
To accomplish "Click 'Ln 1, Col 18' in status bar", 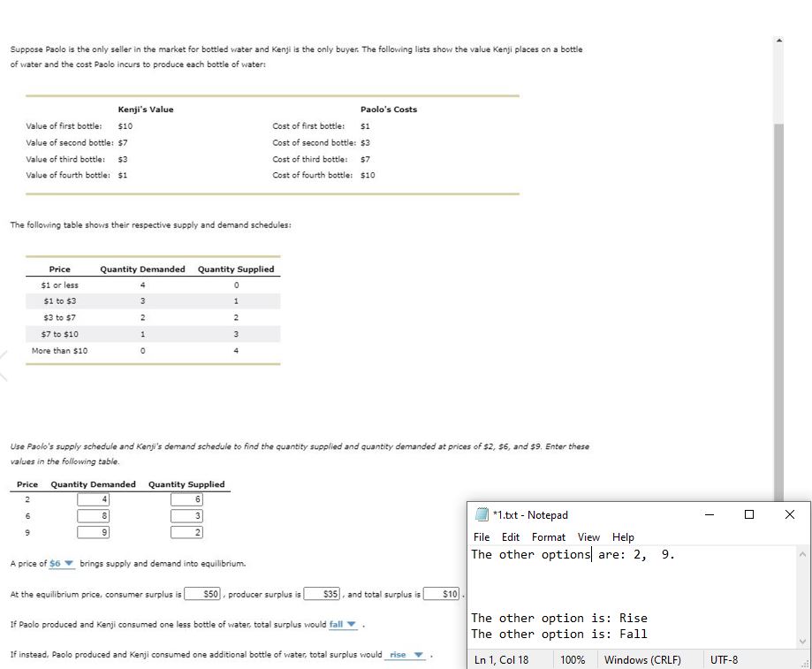I will [501, 660].
